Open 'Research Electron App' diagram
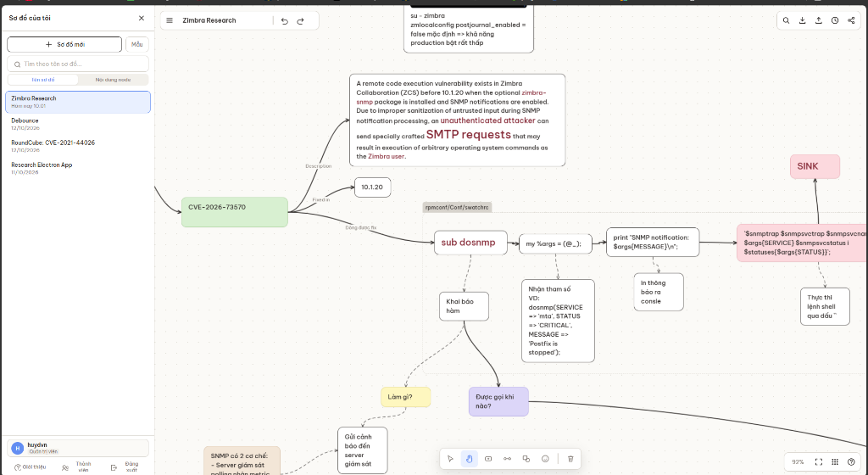 pos(78,168)
